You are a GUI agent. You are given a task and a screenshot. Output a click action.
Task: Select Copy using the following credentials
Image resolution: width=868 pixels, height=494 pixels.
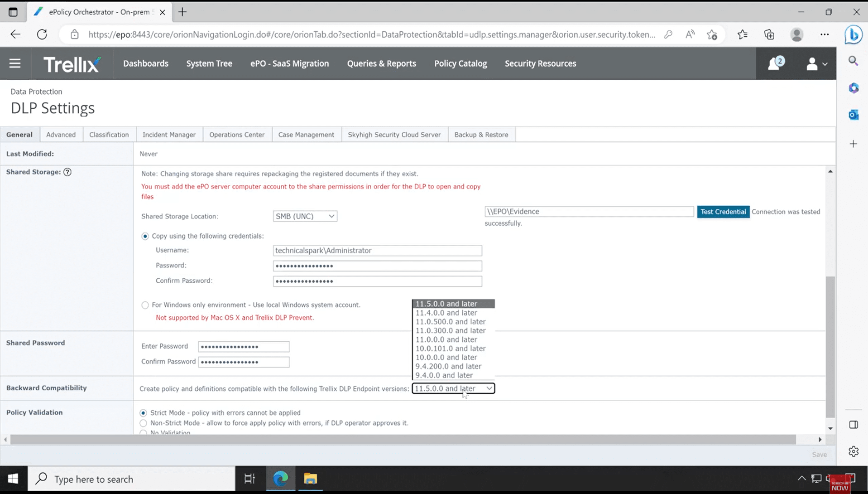tap(145, 236)
